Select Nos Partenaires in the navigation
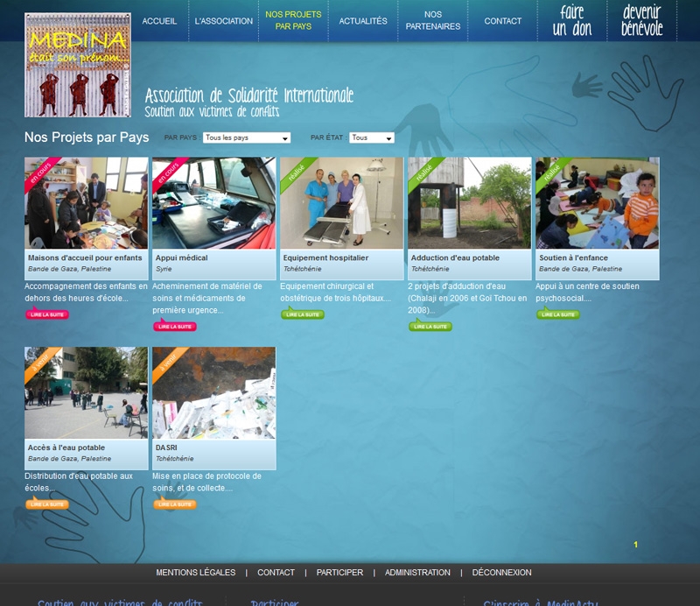700x606 pixels. (x=433, y=21)
